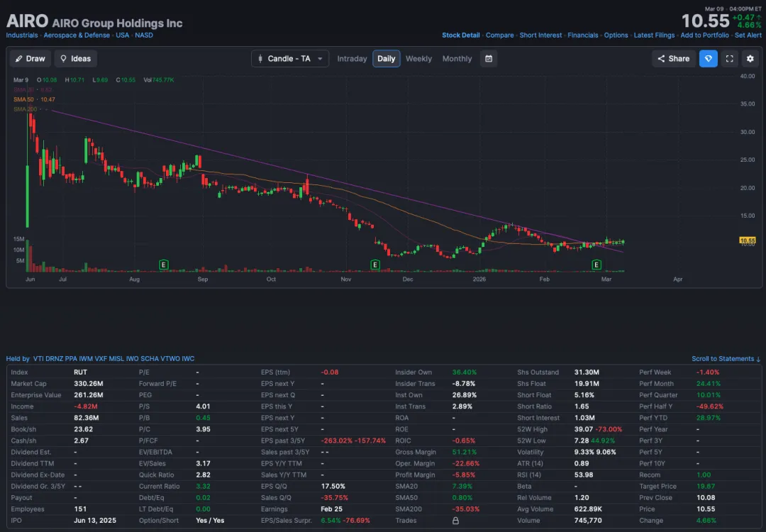Viewport: 766px width, 532px height.
Task: Open the Options page
Action: tap(616, 35)
